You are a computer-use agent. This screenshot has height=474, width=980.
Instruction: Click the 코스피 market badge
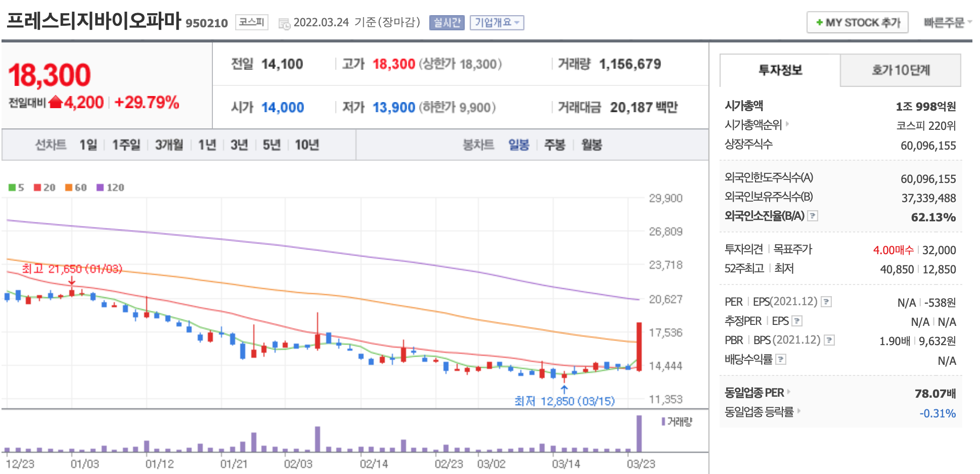pyautogui.click(x=252, y=22)
